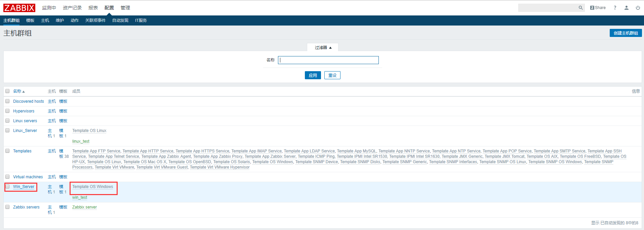Open the Linux servers group link
Screen dimensions: 644x230
pyautogui.click(x=25, y=121)
